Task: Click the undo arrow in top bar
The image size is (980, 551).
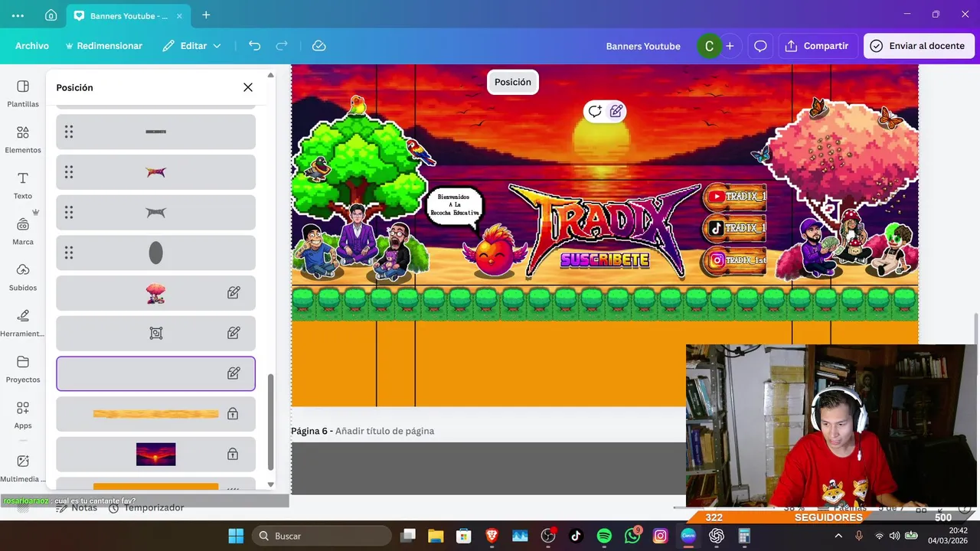Action: pyautogui.click(x=255, y=46)
